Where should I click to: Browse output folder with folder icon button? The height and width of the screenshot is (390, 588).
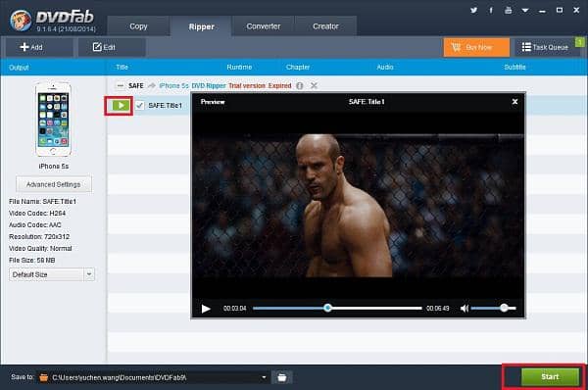pyautogui.click(x=281, y=377)
